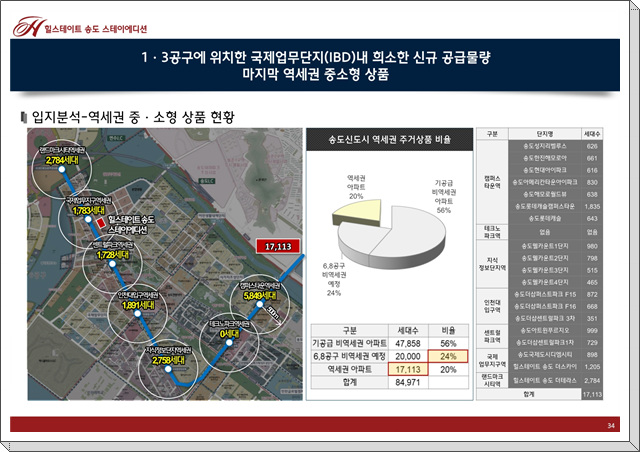
Task: Click the yellow 역세권 아파트 pie slice
Action: point(358,212)
